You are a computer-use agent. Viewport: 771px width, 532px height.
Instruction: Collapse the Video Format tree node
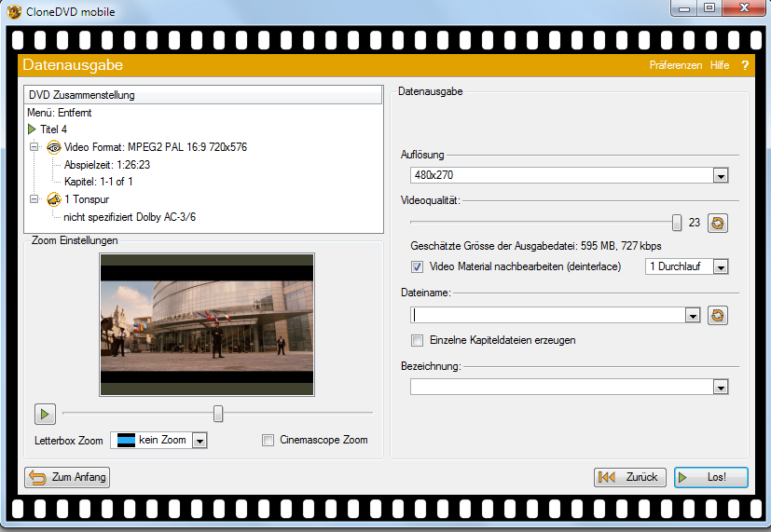click(34, 146)
